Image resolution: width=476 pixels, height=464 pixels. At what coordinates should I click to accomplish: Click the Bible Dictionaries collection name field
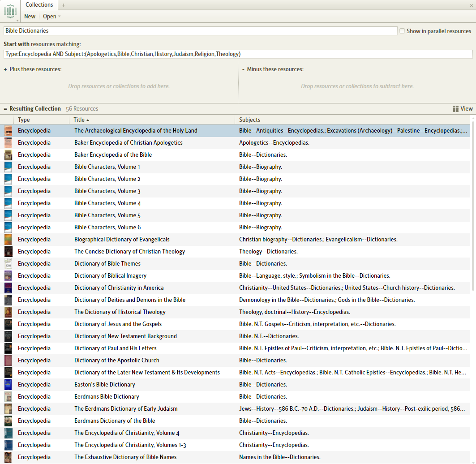click(200, 30)
